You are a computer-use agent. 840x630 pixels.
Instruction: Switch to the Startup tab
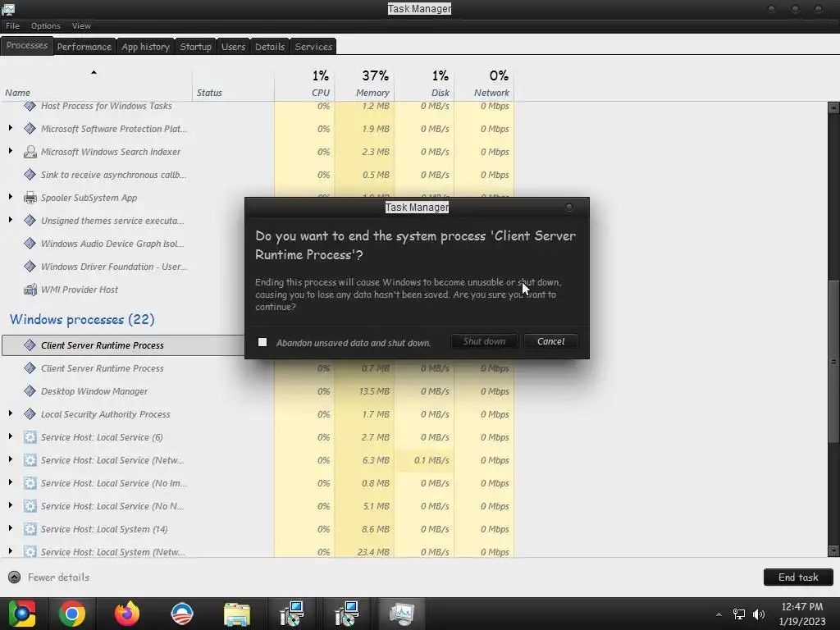(195, 47)
